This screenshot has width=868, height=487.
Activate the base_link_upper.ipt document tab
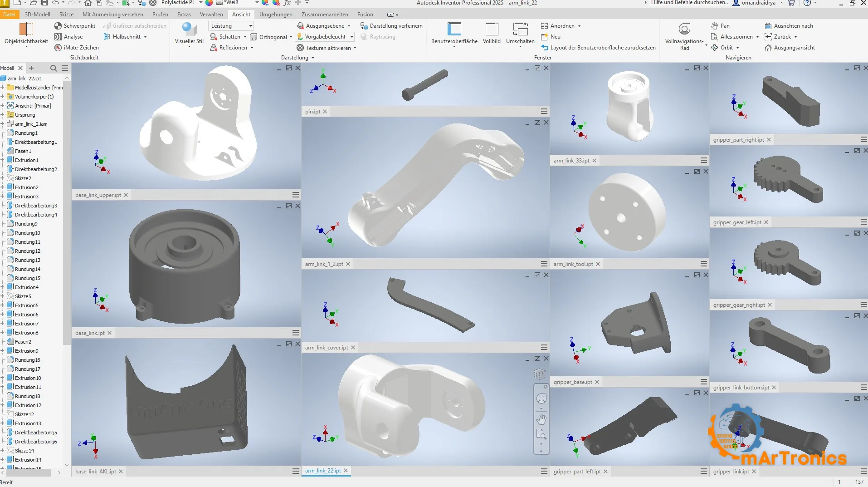click(98, 195)
